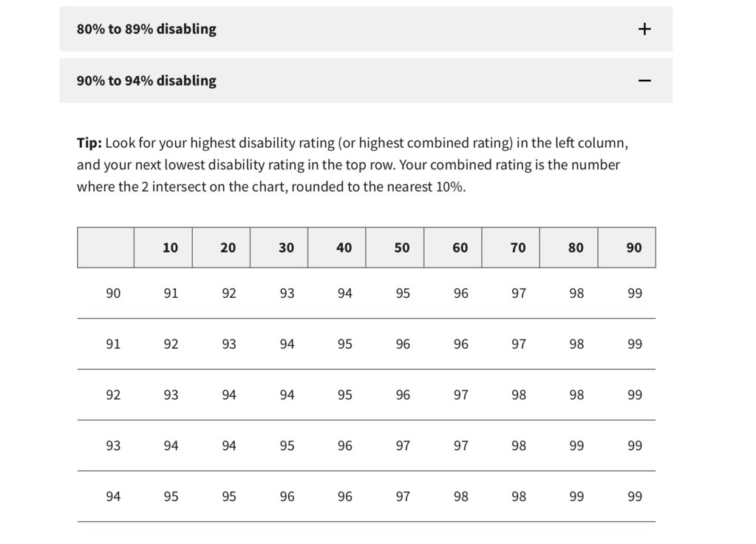Image resolution: width=756 pixels, height=544 pixels.
Task: Select the column header 90
Action: 627,248
